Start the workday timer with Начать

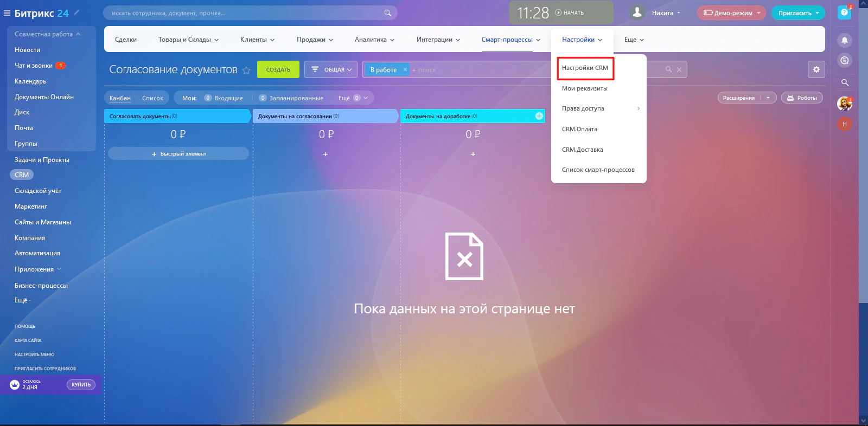(570, 12)
